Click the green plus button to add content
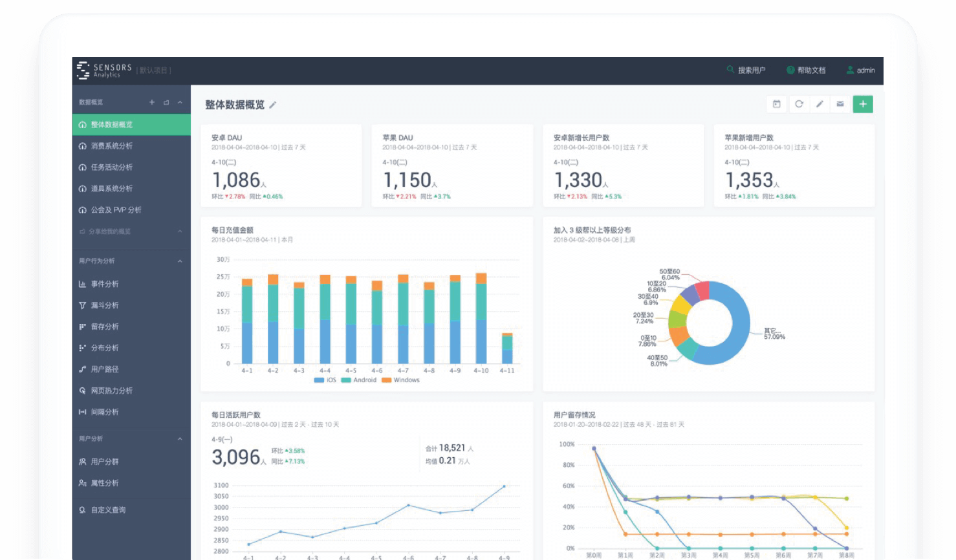Image resolution: width=956 pixels, height=560 pixels. coord(863,104)
